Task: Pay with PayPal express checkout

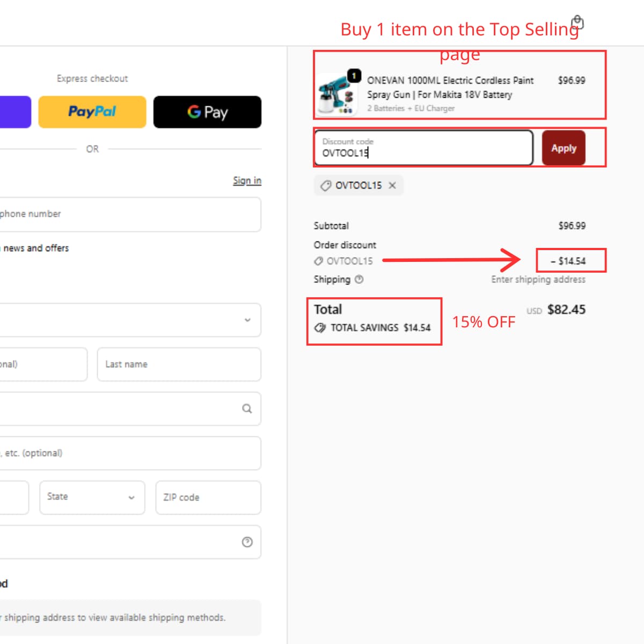Action: coord(92,112)
